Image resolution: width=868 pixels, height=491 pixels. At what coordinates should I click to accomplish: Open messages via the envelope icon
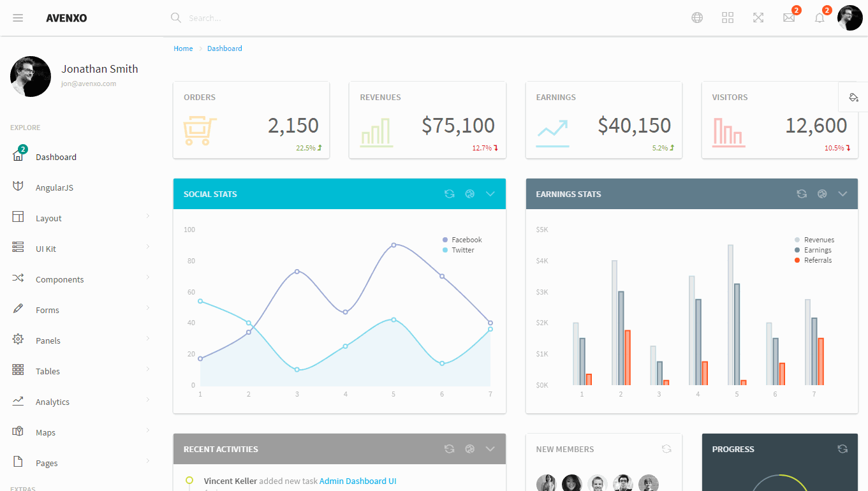click(x=788, y=17)
